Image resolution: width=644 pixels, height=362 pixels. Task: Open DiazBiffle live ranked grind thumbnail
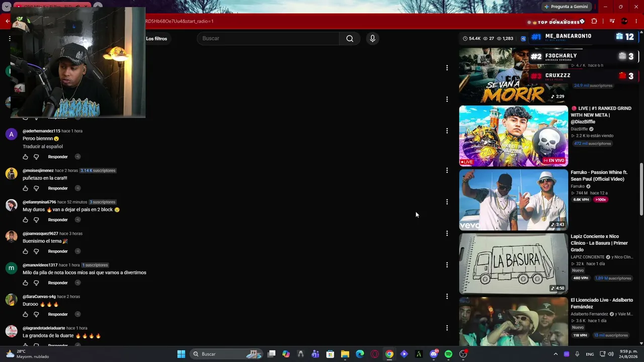click(x=513, y=136)
